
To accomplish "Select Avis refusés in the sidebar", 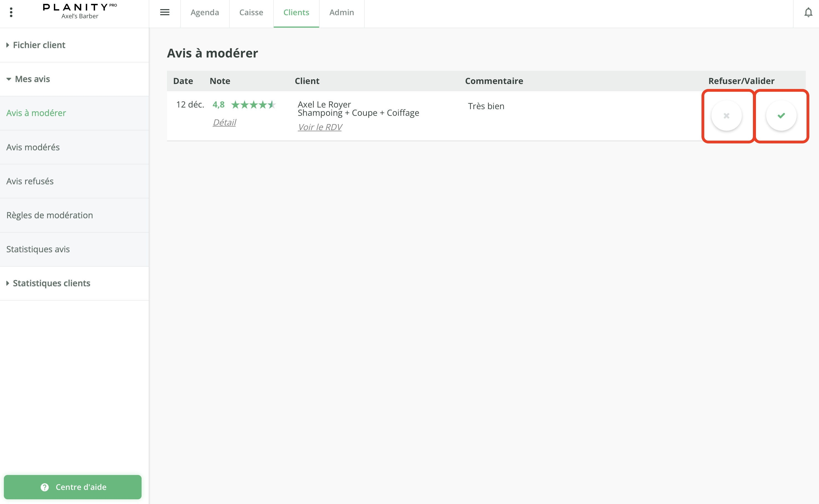I will tap(30, 181).
